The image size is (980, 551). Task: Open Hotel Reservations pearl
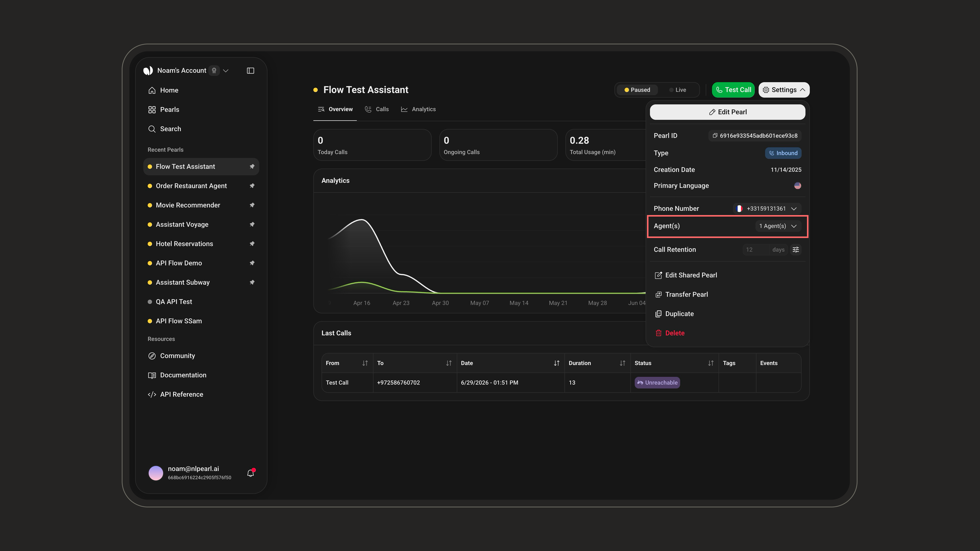tap(185, 244)
